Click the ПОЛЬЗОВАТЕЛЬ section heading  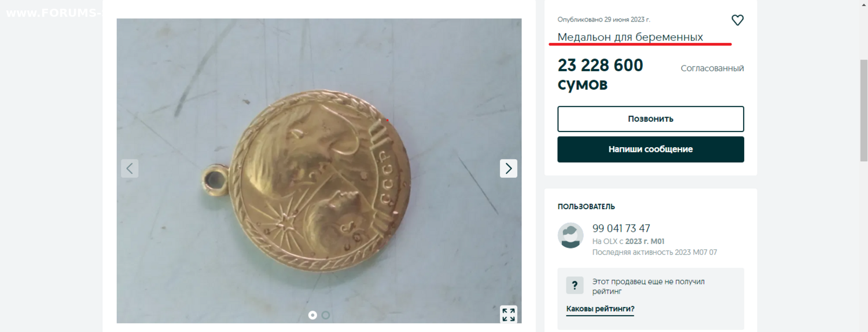pos(586,206)
